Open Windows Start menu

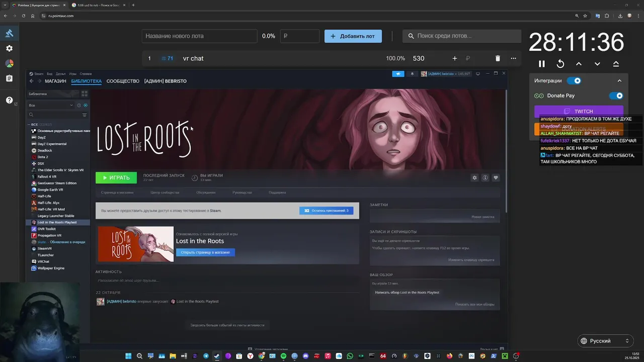pyautogui.click(x=128, y=356)
